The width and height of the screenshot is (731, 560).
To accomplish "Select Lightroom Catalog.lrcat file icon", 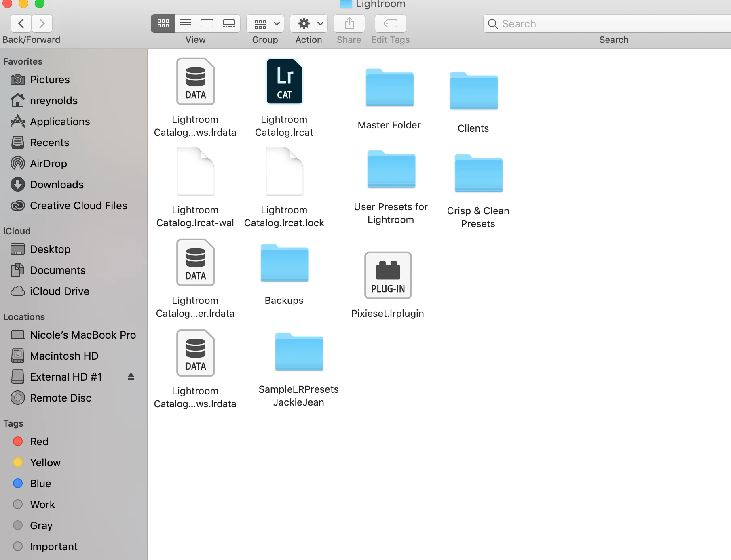I will (284, 82).
